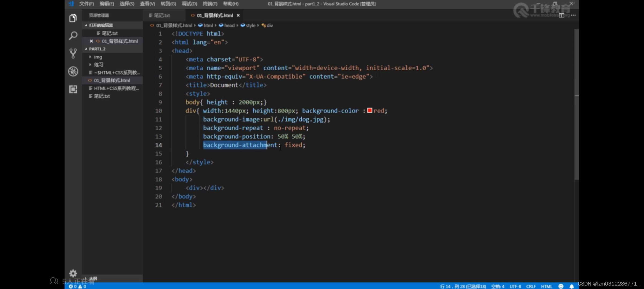Click line number 14 in gutter

coord(159,145)
